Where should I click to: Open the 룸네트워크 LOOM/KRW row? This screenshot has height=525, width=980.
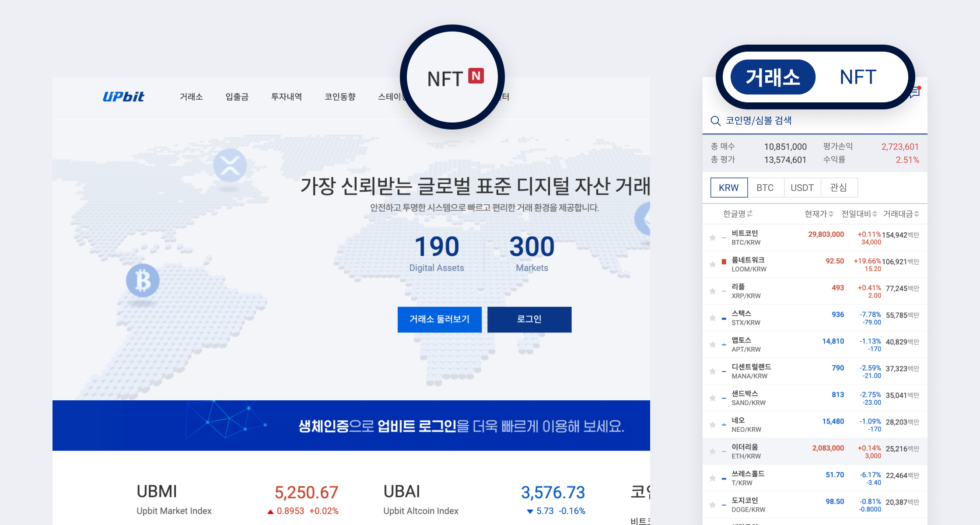[815, 264]
